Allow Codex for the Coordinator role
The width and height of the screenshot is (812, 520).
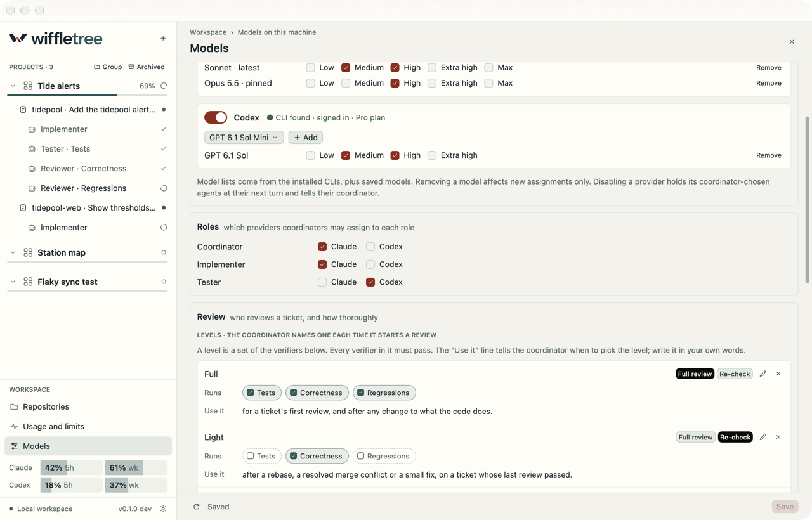370,247
